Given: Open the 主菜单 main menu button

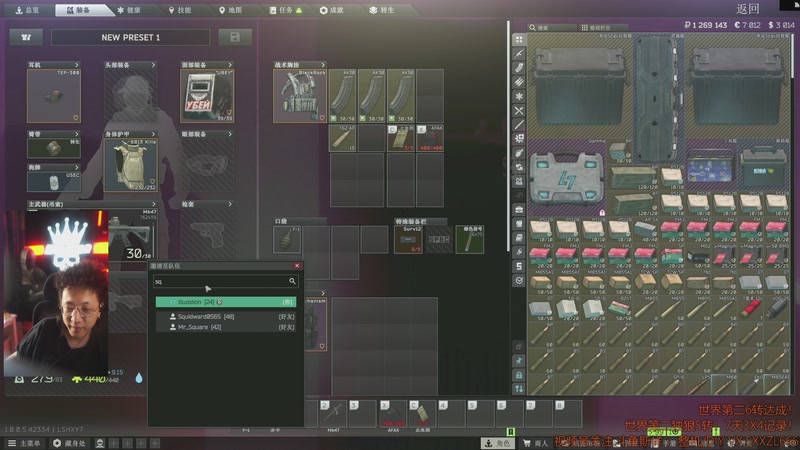Looking at the screenshot, I should coord(24,443).
